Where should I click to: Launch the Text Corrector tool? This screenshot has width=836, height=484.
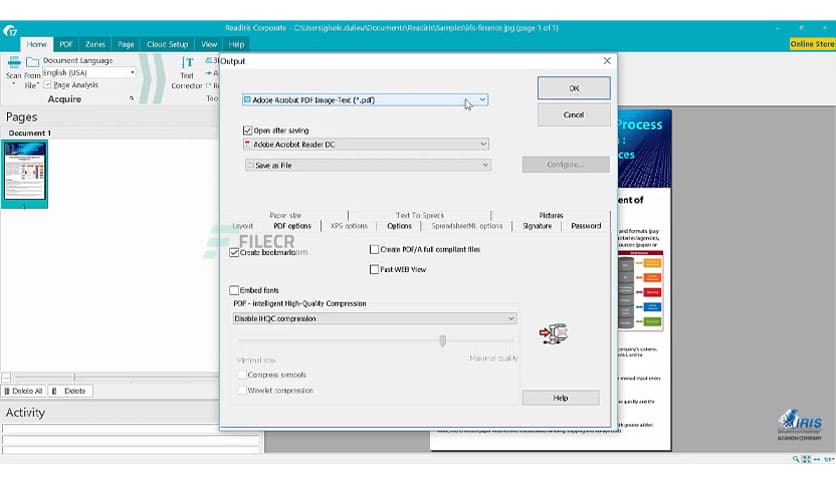187,74
